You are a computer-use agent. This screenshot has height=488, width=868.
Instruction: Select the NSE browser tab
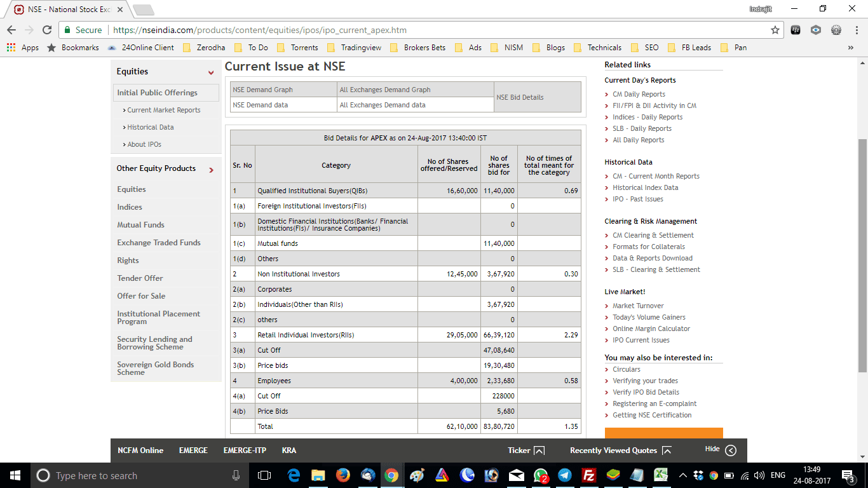70,10
